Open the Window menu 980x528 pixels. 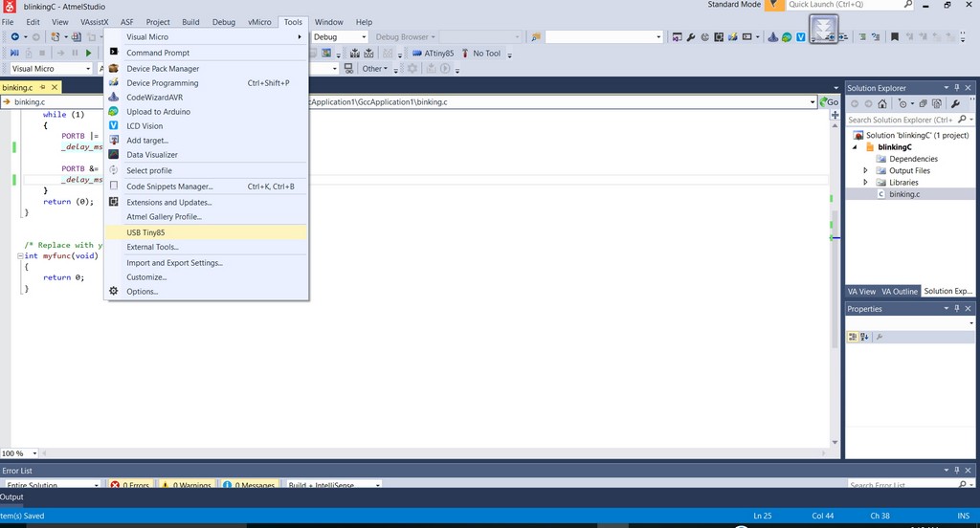point(329,22)
